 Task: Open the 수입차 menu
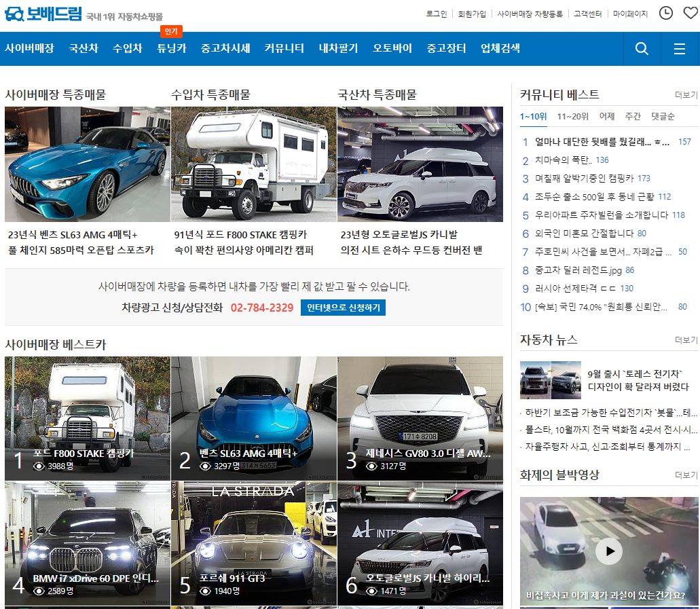[127, 48]
